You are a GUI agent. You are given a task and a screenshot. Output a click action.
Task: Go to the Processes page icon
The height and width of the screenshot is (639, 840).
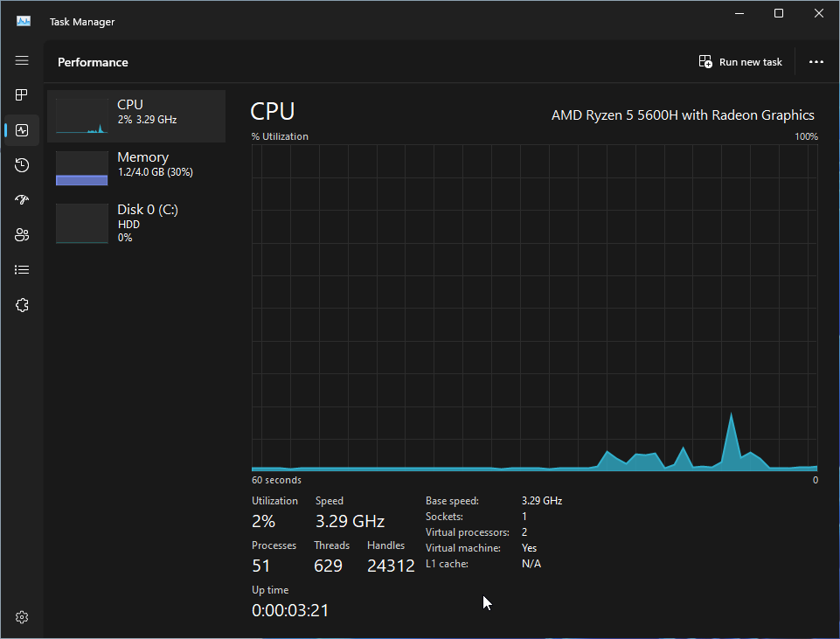coord(22,95)
